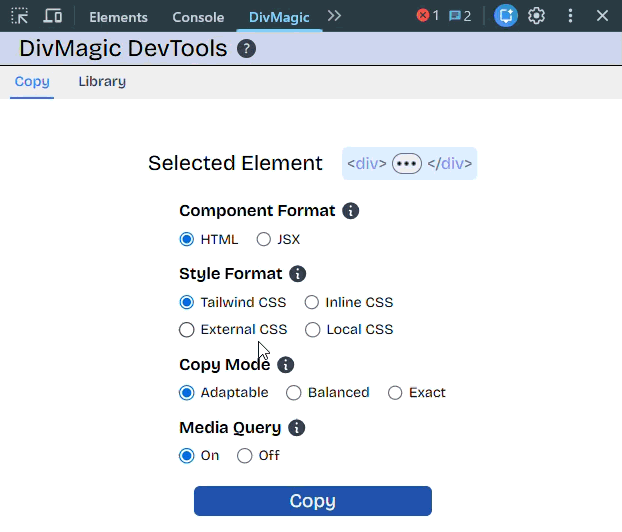Choose Tailwind CSS style format
This screenshot has height=532, width=622.
coord(186,302)
